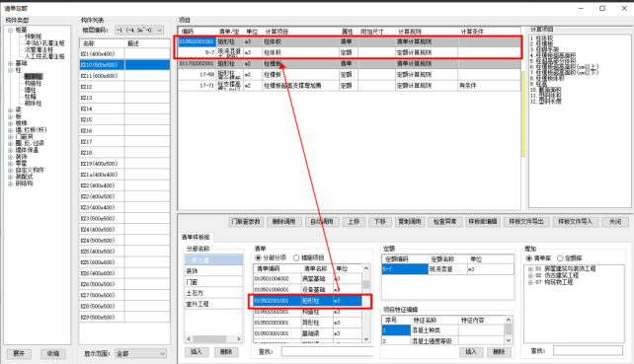This screenshot has height=364, width=634.
Task: Click the 上移 button
Action: (x=354, y=222)
